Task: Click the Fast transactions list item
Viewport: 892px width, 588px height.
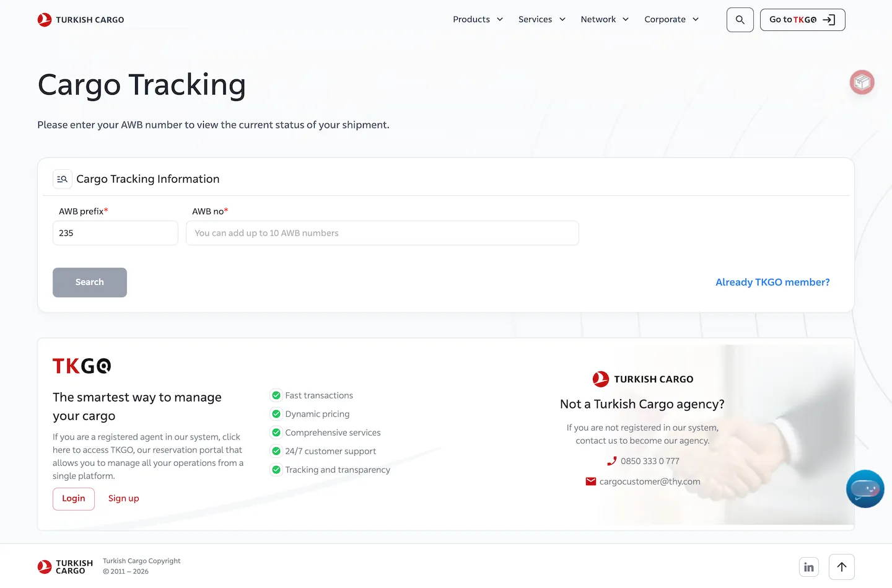Action: pos(312,395)
